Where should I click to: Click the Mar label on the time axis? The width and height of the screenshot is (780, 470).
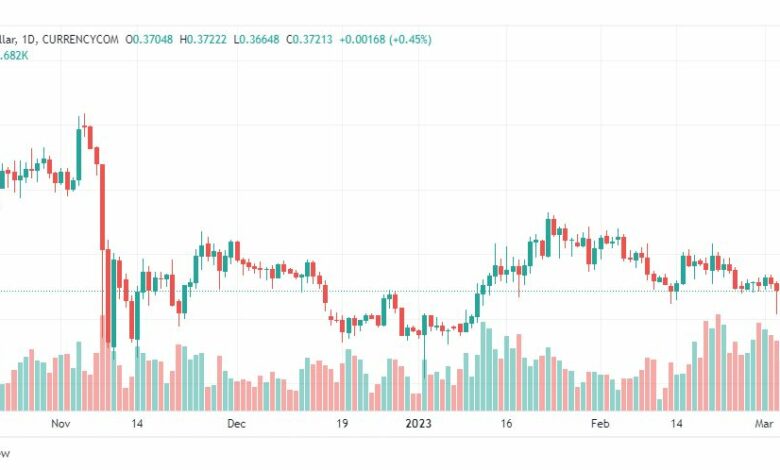coord(764,424)
